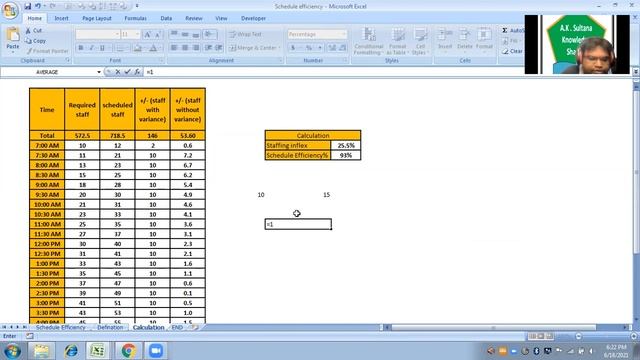The height and width of the screenshot is (360, 640).
Task: Open the Office Button menu
Action: (x=10, y=10)
